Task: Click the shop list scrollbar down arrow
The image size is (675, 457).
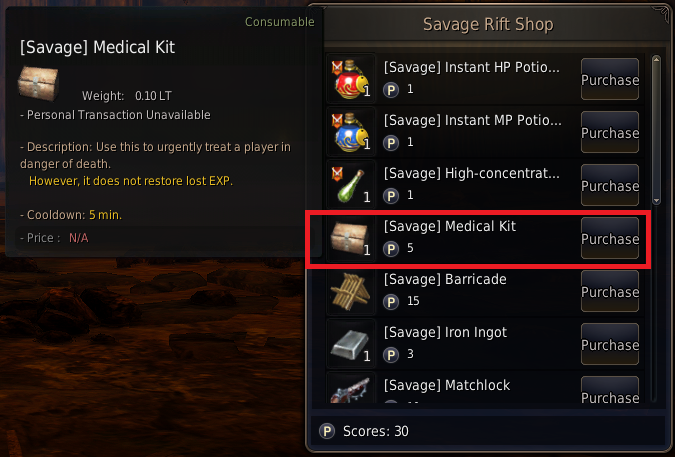Action: (x=656, y=201)
